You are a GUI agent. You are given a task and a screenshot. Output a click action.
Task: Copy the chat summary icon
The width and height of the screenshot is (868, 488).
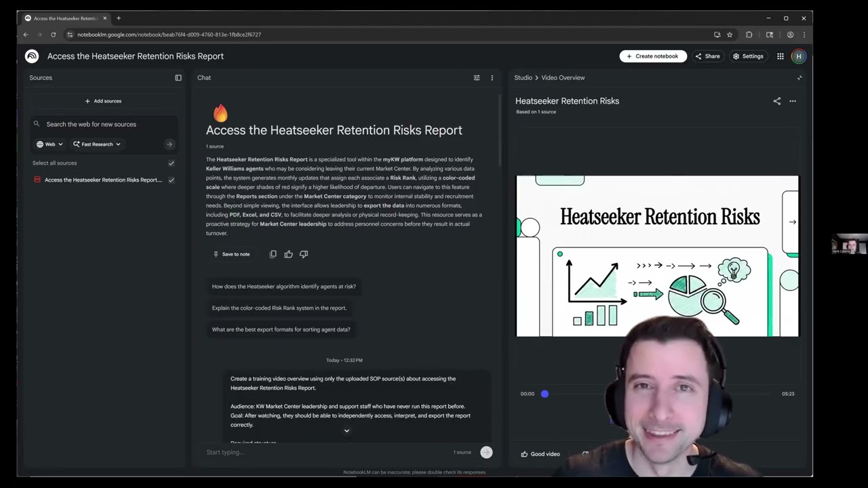click(273, 254)
